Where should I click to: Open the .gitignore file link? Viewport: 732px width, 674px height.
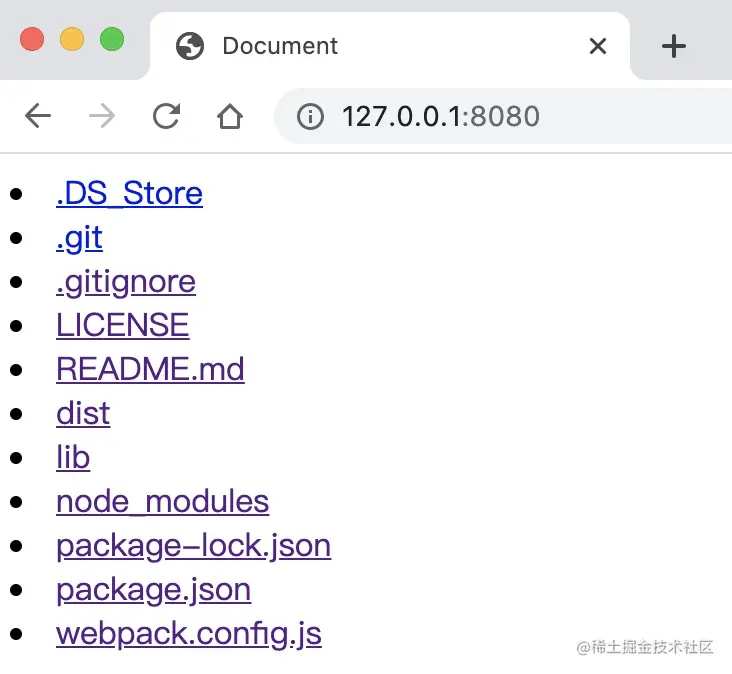click(x=126, y=282)
